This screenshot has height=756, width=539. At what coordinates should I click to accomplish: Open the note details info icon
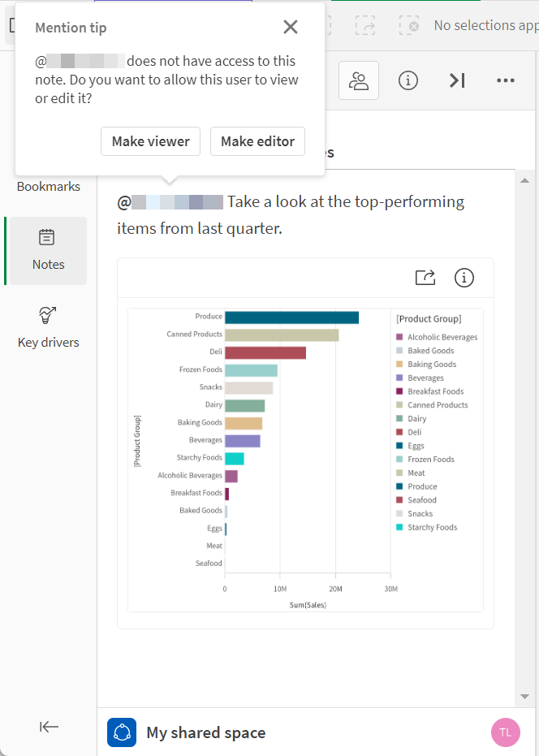point(407,80)
